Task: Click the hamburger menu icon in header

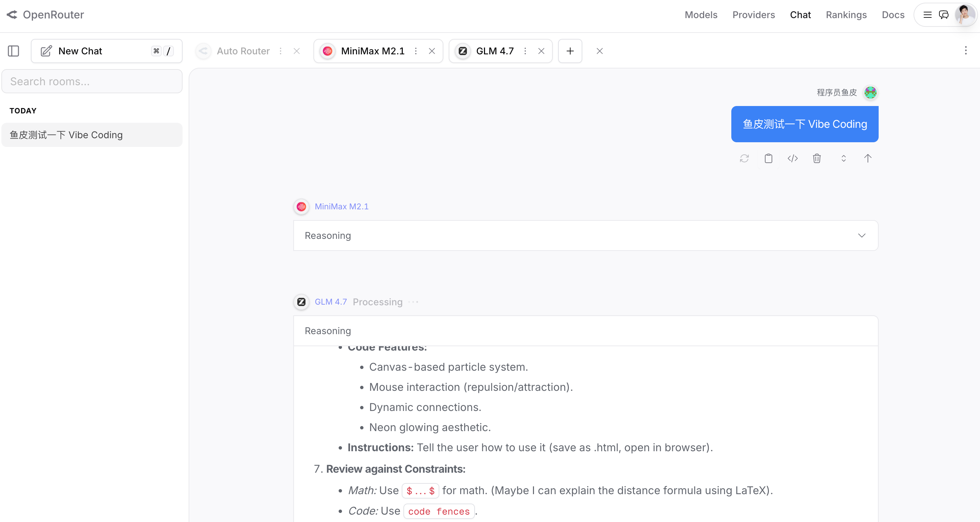Action: click(927, 15)
